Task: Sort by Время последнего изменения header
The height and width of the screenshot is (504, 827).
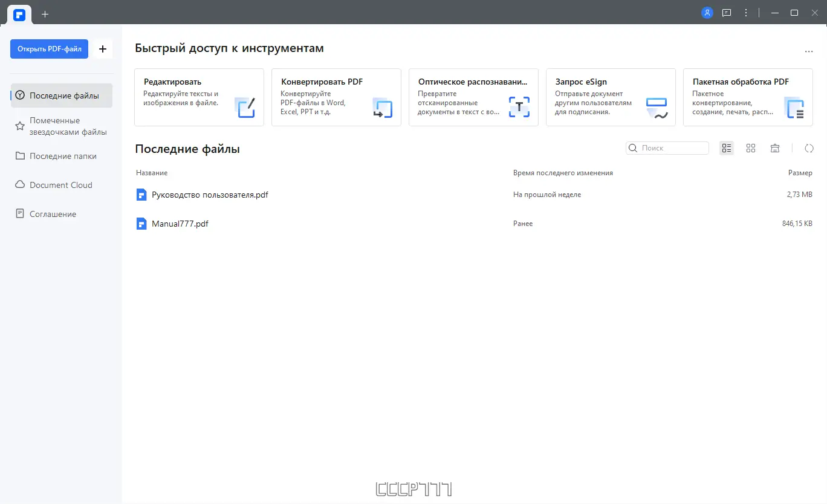Action: tap(563, 173)
